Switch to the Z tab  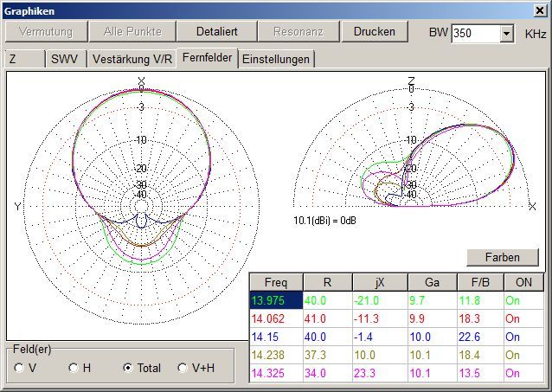click(x=24, y=59)
